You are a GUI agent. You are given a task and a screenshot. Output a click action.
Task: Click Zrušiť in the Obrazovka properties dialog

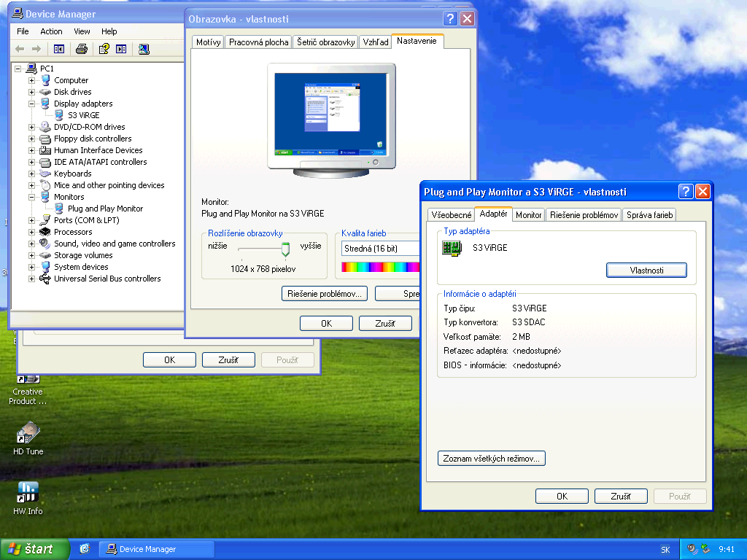[385, 323]
